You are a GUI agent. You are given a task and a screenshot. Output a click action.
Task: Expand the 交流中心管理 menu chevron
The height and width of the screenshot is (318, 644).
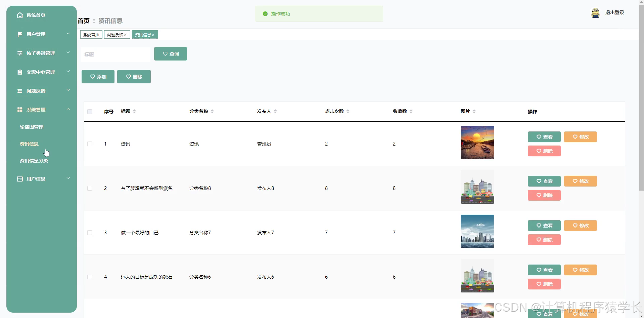pos(68,71)
